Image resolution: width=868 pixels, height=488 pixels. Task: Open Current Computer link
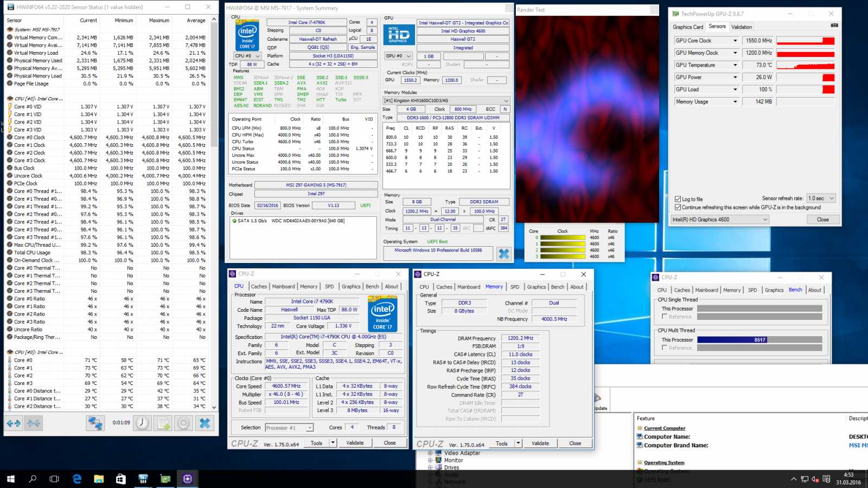665,428
